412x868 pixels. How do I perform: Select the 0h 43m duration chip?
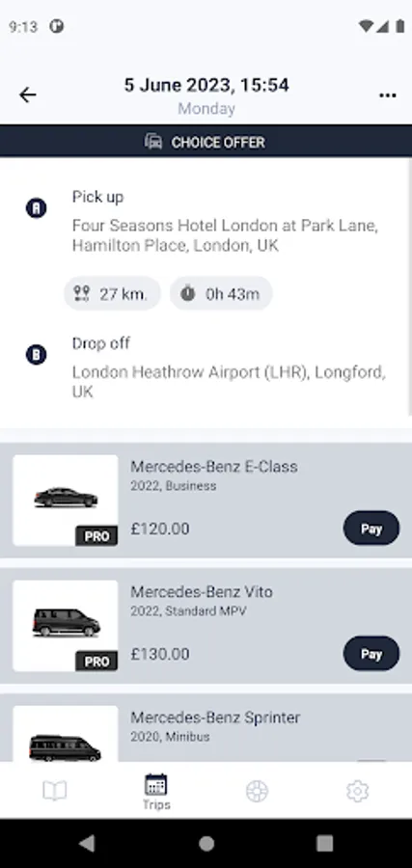[x=221, y=293]
